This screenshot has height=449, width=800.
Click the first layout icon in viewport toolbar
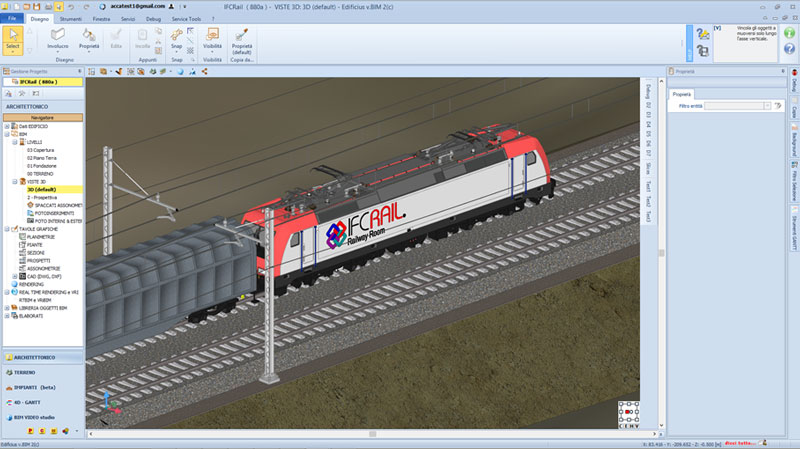[91, 71]
